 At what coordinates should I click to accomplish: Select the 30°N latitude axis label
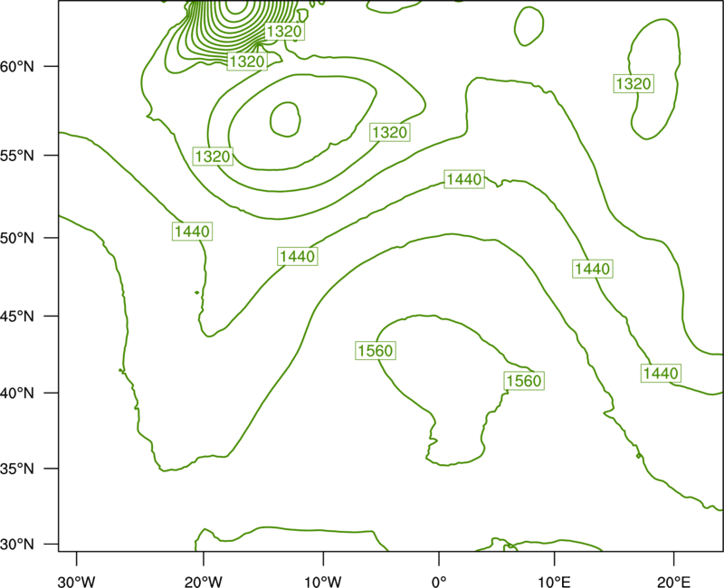(x=17, y=545)
